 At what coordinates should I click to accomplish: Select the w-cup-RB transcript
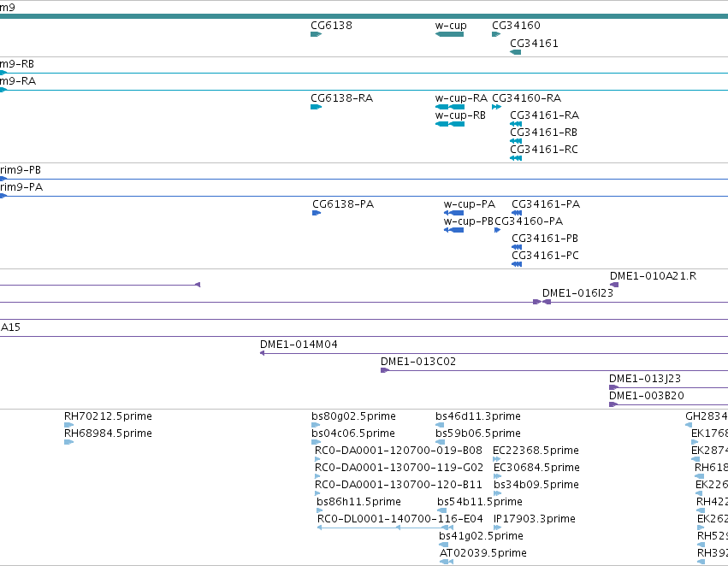[x=450, y=124]
